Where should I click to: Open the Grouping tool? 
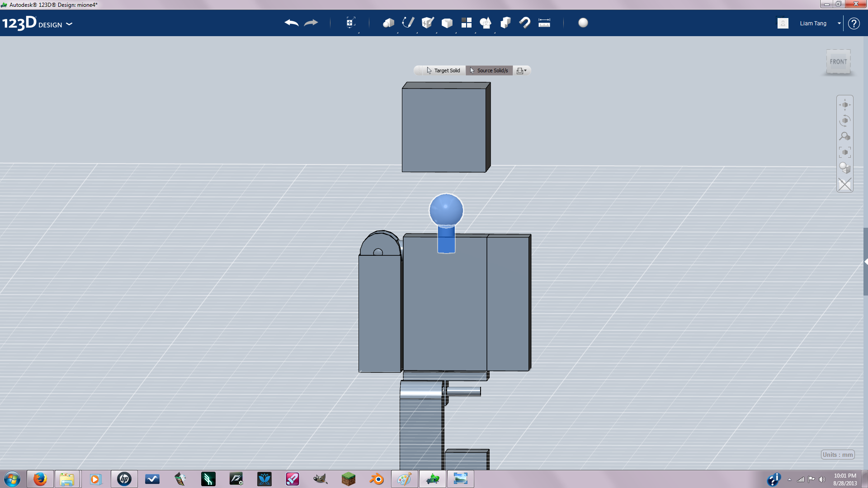point(486,23)
